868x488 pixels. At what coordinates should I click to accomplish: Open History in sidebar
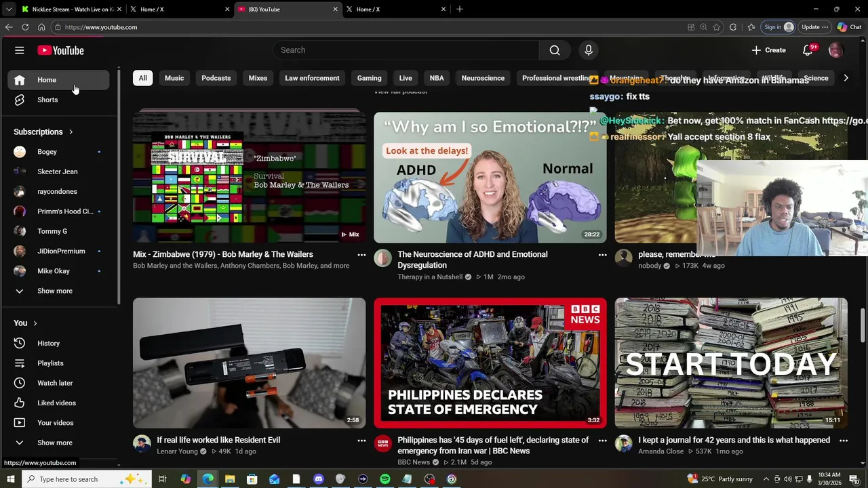(x=58, y=344)
